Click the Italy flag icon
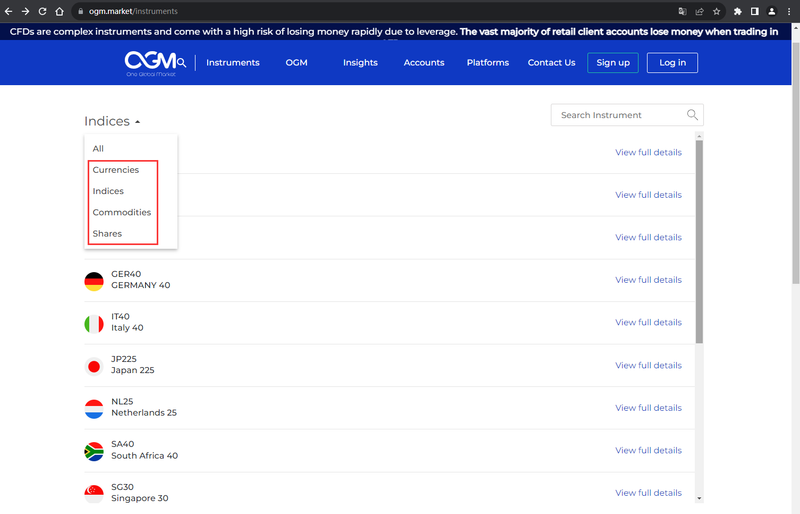The image size is (800, 514). tap(94, 324)
